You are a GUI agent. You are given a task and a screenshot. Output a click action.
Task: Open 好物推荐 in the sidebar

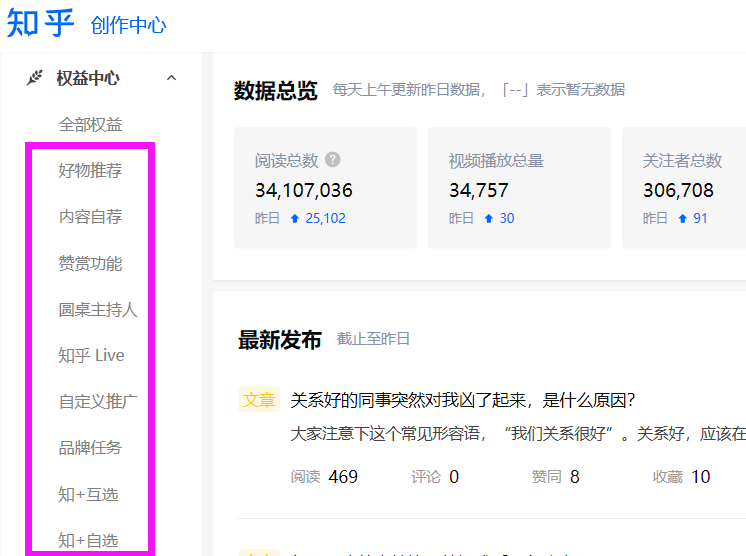click(90, 170)
